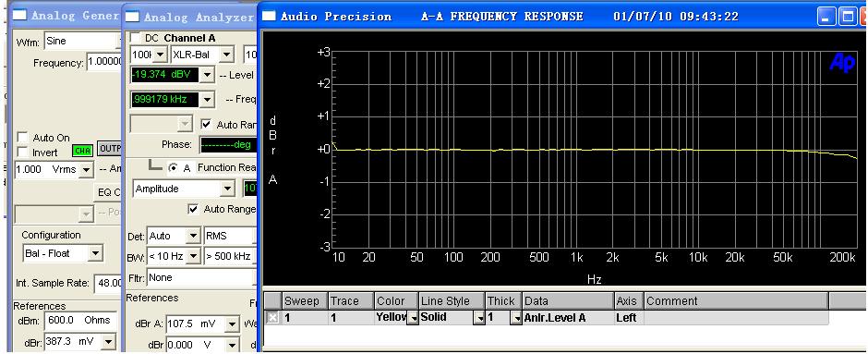Toggle the green CHA output channel button

point(82,150)
